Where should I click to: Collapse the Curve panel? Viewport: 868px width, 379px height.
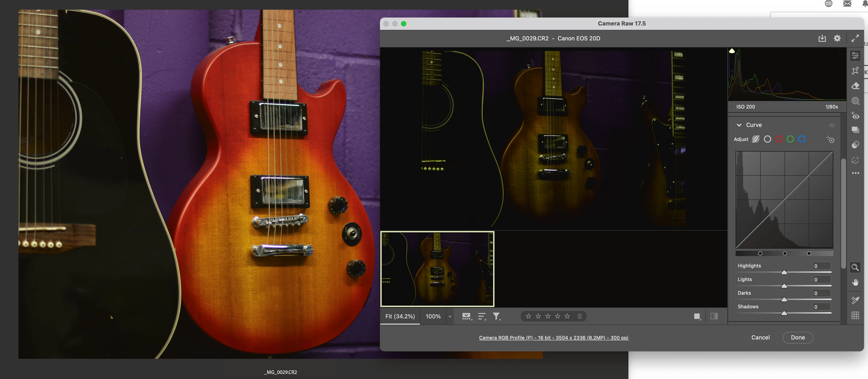739,125
